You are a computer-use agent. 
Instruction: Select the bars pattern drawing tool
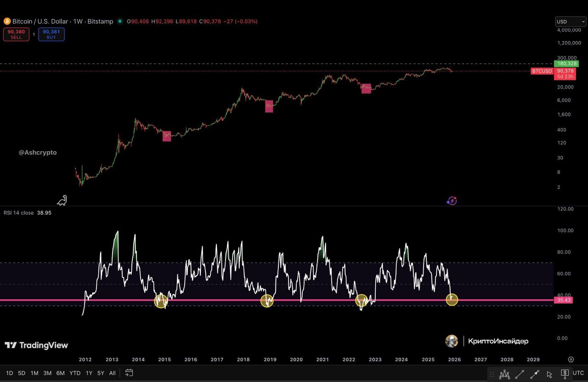point(504,374)
